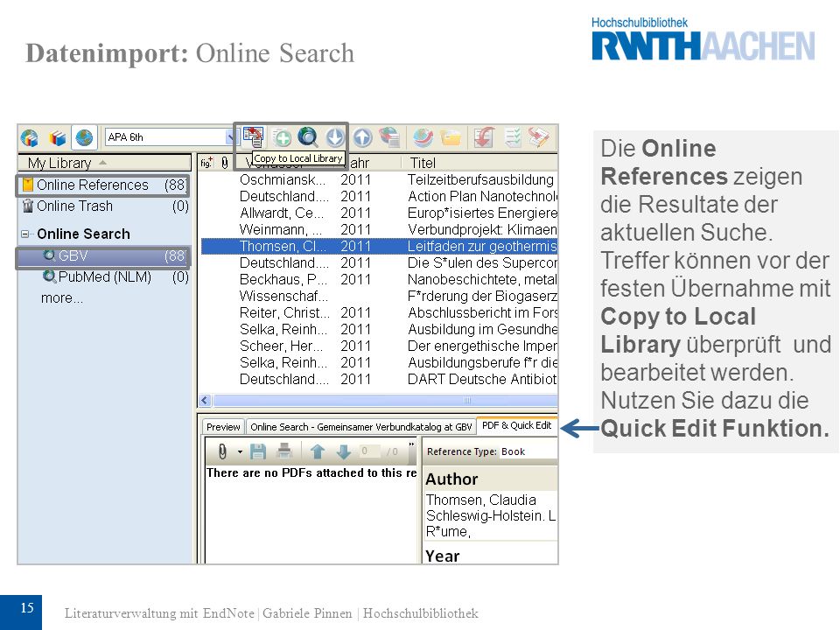Click the Open File folder icon
Screen dimensions: 840x630
(451, 137)
